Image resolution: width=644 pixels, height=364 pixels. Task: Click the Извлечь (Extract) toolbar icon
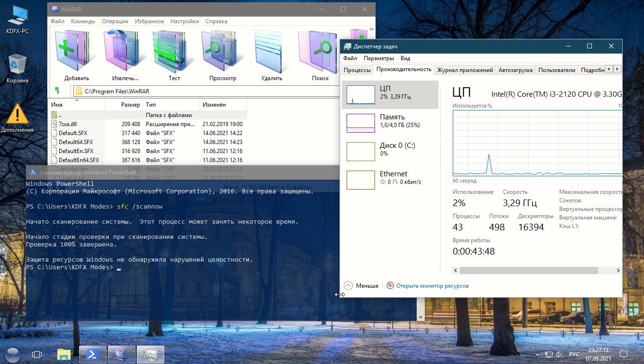tap(125, 55)
